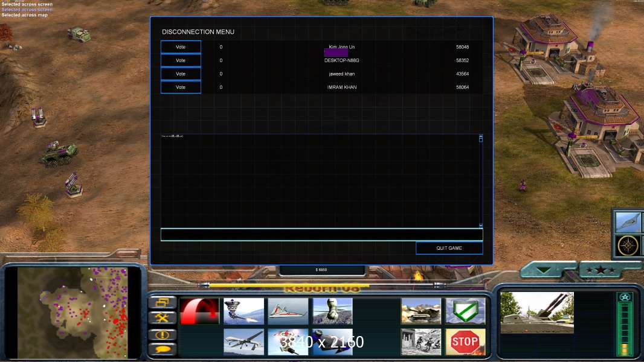Open the chat speech bubble button
This screenshot has height=362, width=644.
[x=163, y=349]
